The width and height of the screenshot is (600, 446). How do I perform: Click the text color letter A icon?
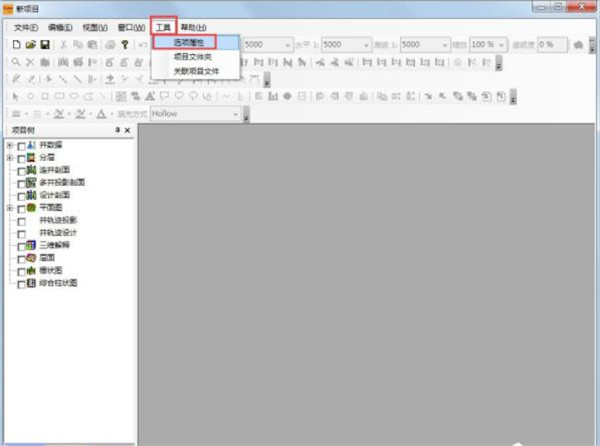(x=101, y=114)
